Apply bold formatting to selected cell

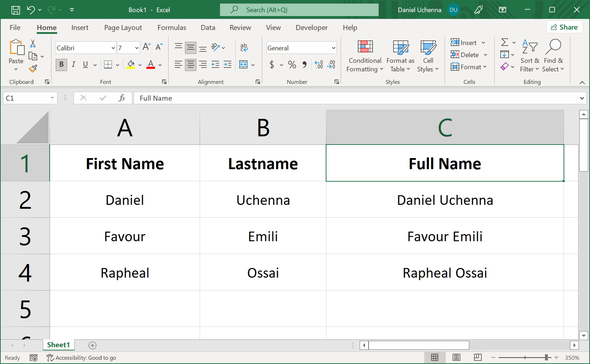[61, 65]
